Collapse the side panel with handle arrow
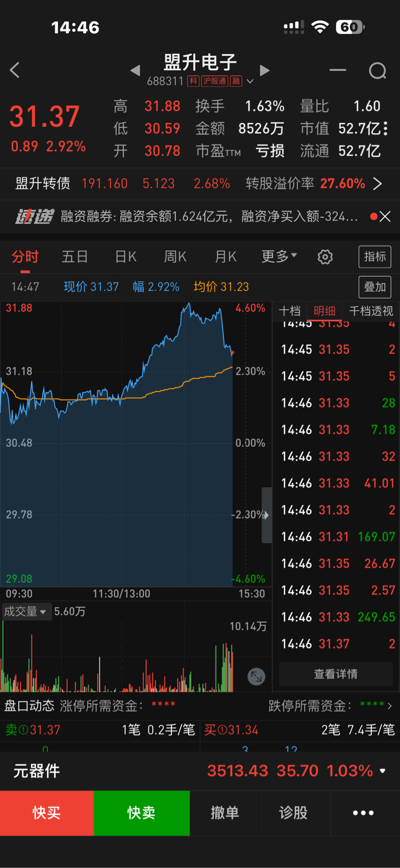The image size is (400, 868). pos(266,515)
